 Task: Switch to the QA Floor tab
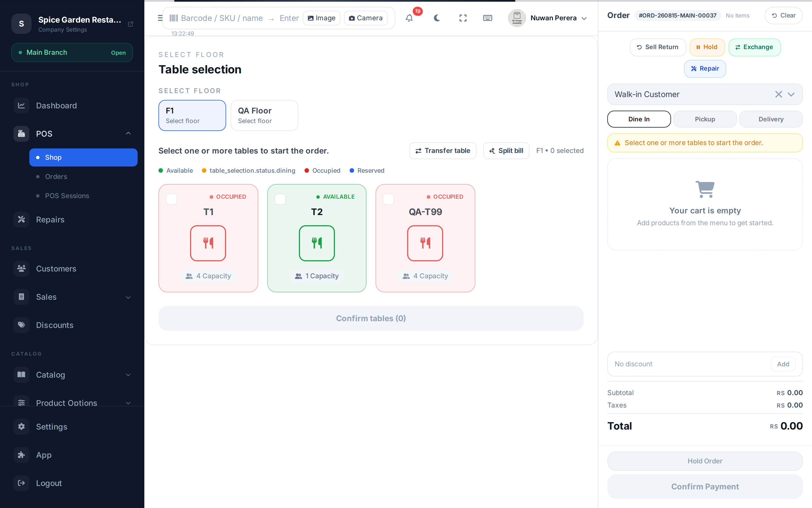(264, 115)
